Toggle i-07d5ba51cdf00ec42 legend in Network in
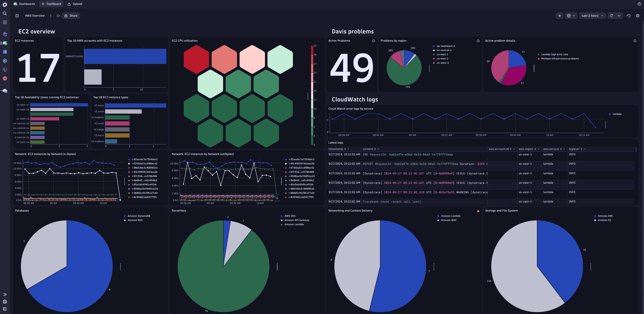The width and height of the screenshot is (644, 314). (x=142, y=164)
